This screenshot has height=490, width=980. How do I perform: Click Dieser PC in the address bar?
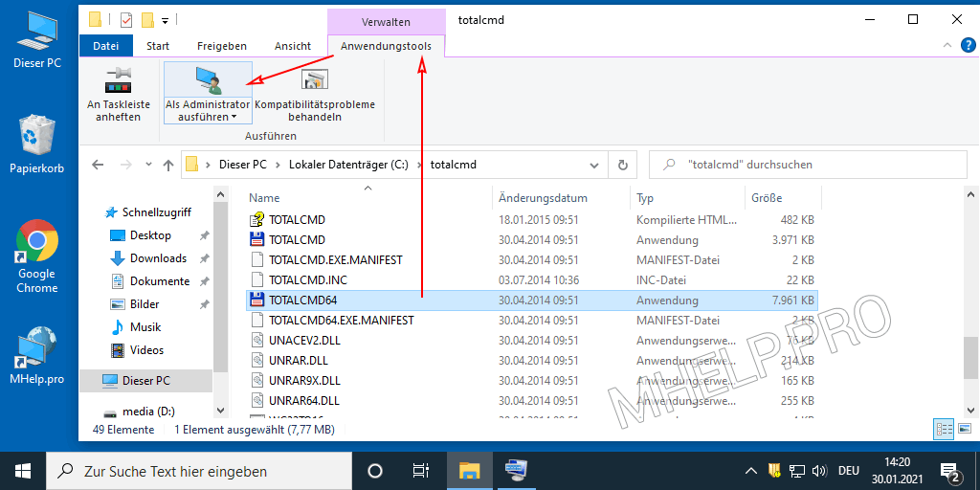click(242, 165)
